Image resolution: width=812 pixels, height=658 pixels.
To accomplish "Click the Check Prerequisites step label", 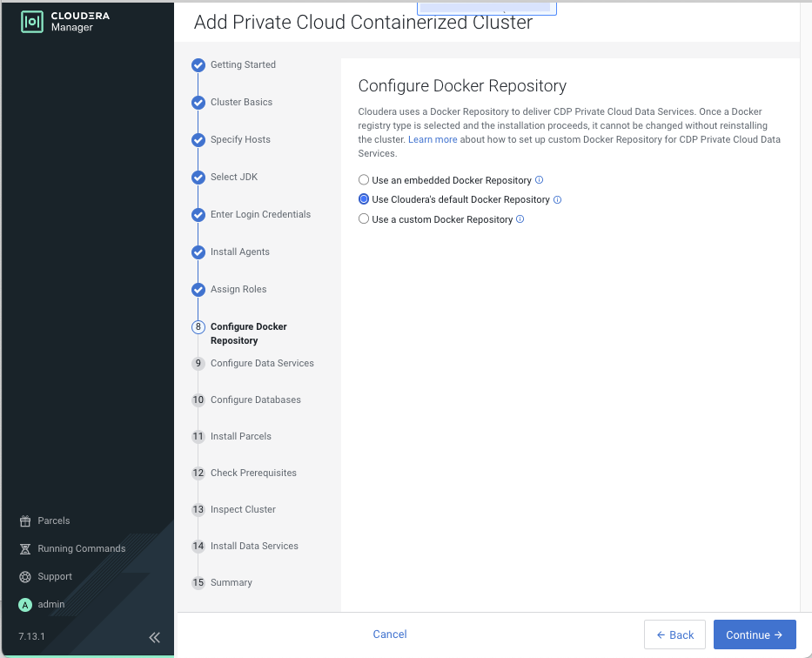I will click(253, 473).
